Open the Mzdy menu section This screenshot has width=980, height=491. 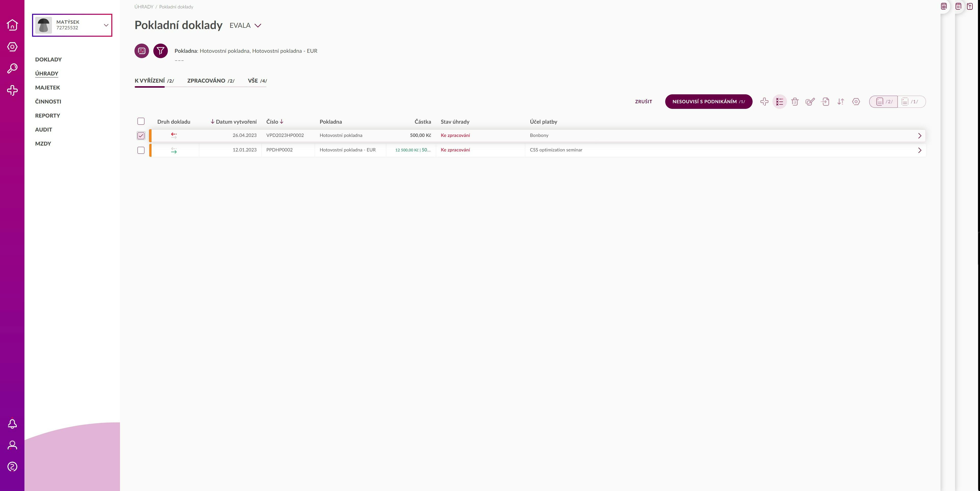coord(43,144)
